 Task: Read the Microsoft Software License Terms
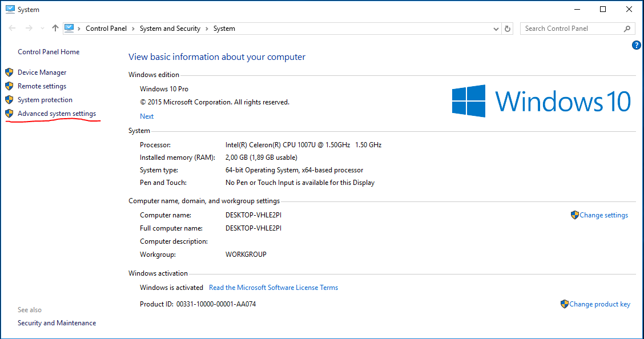[x=273, y=287]
